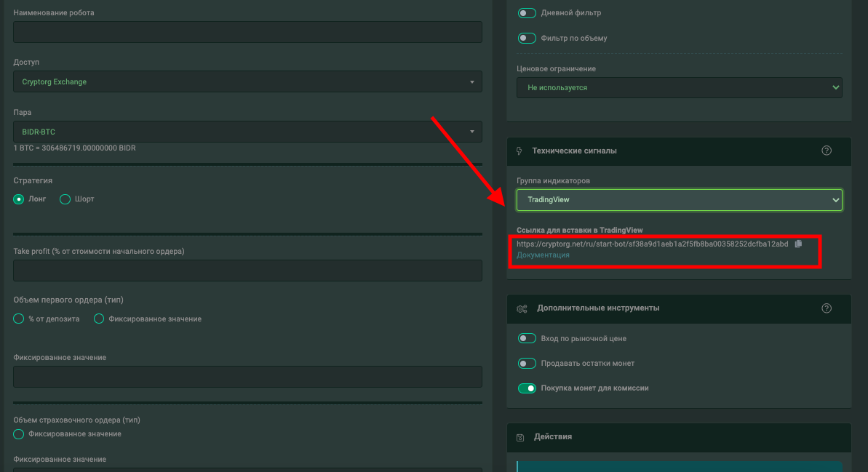Click the lightning icon beside Технические сигналы

(x=519, y=151)
